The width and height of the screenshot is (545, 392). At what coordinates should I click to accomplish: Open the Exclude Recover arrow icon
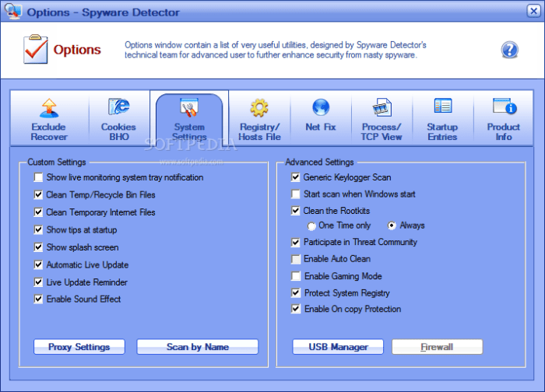tap(49, 108)
